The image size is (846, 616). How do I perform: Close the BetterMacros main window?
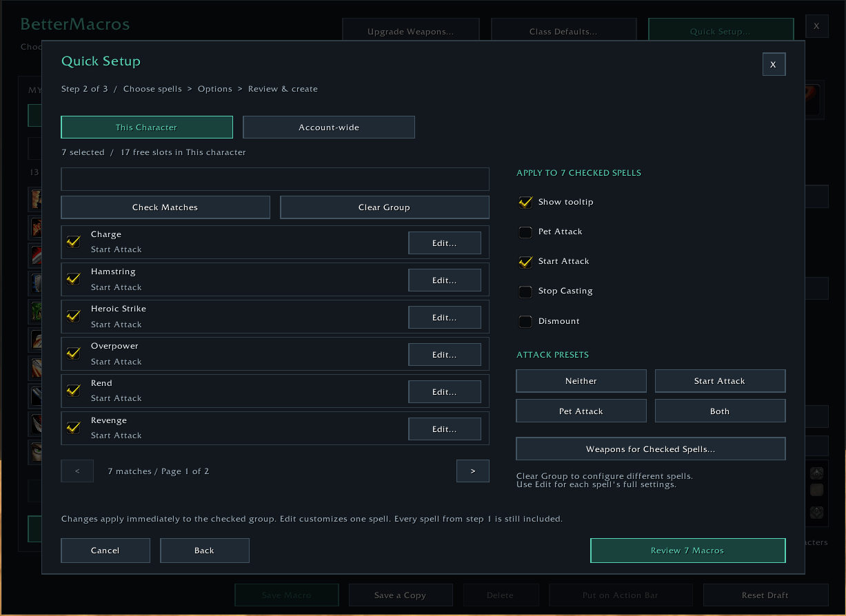pos(817,26)
